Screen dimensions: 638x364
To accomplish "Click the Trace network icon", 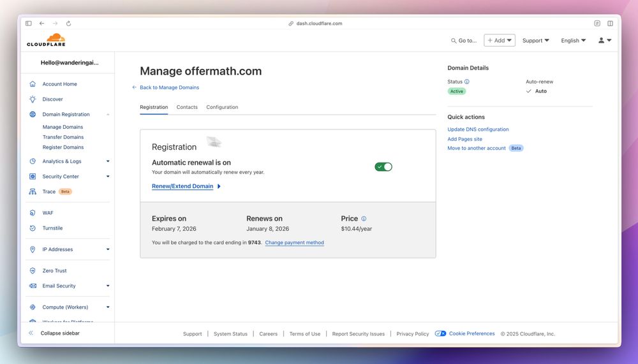I will 33,191.
